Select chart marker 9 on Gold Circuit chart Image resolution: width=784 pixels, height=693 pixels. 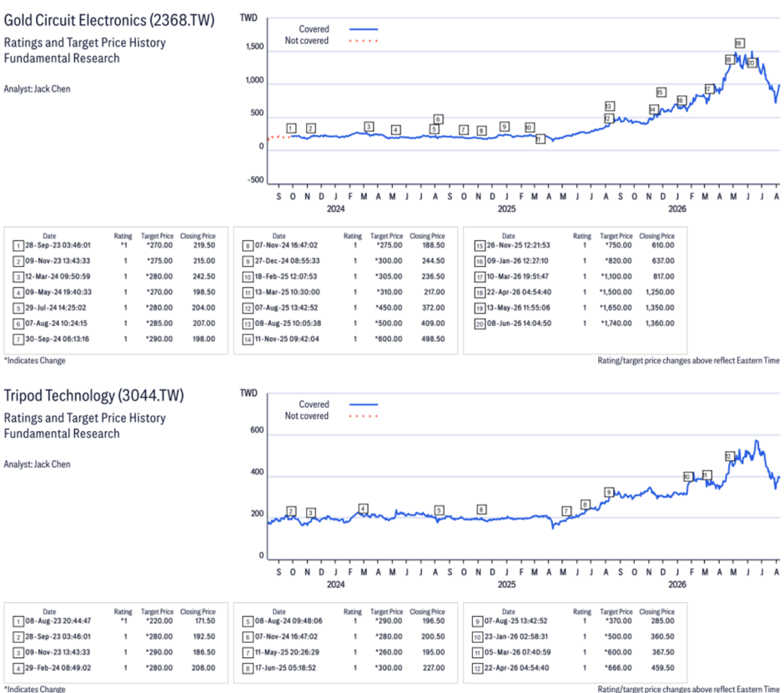[505, 127]
